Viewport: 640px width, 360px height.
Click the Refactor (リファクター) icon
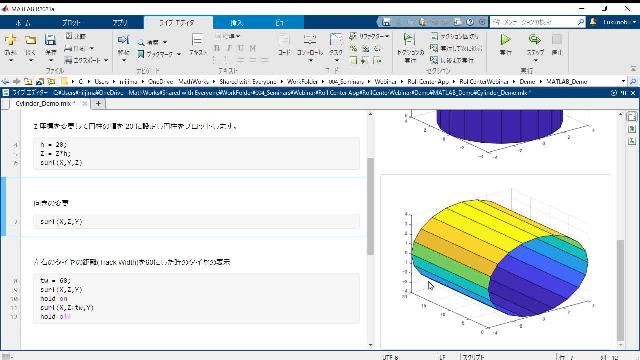353,36
